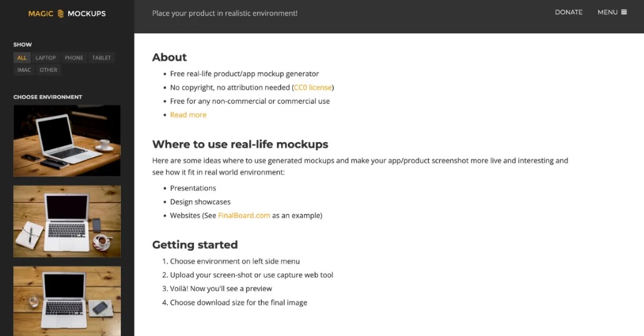This screenshot has width=644, height=336.
Task: Follow the Read more link
Action: click(x=188, y=115)
